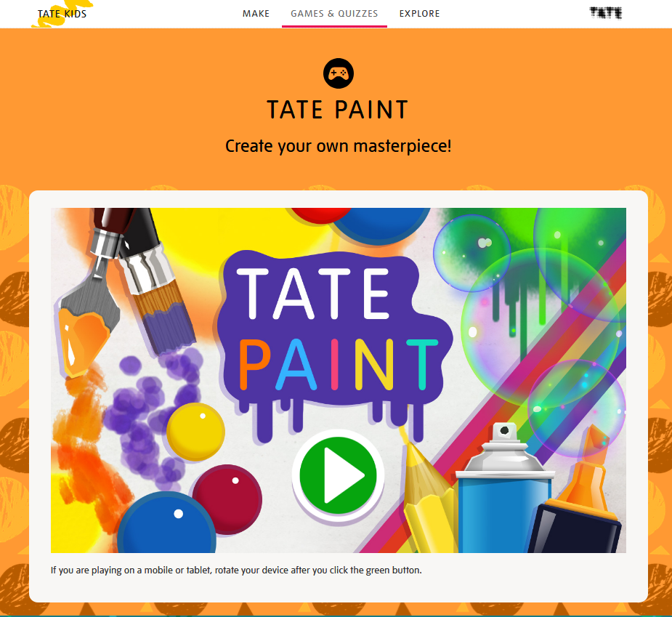672x617 pixels.
Task: Open the Make menu item
Action: coord(256,14)
